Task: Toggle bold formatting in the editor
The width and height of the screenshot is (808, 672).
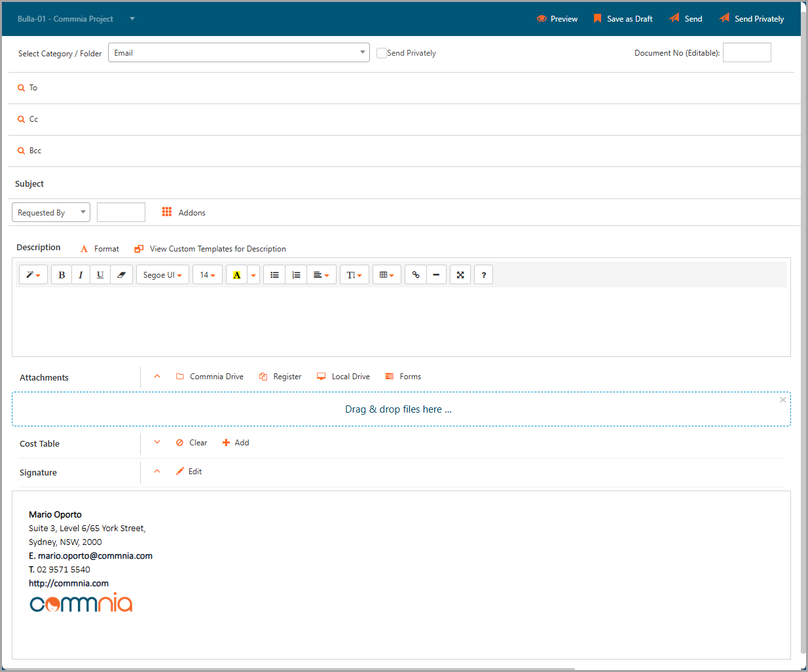Action: (62, 275)
